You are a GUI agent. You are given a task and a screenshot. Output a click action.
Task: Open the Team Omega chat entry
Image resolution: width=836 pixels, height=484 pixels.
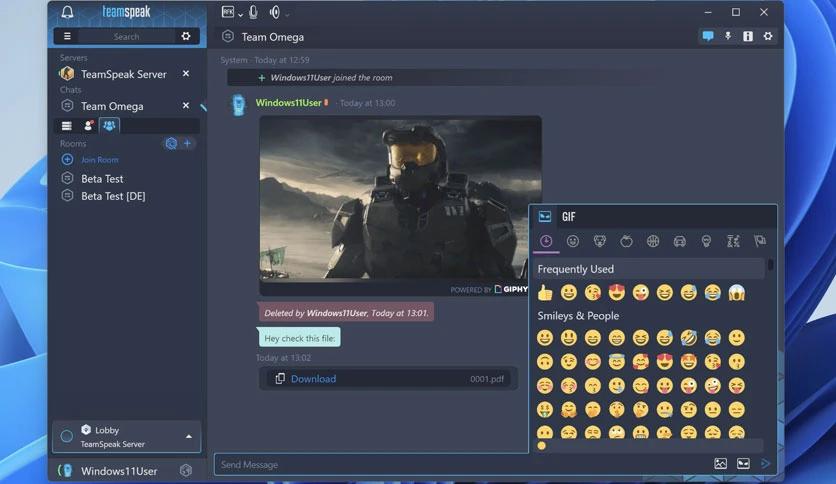point(111,106)
